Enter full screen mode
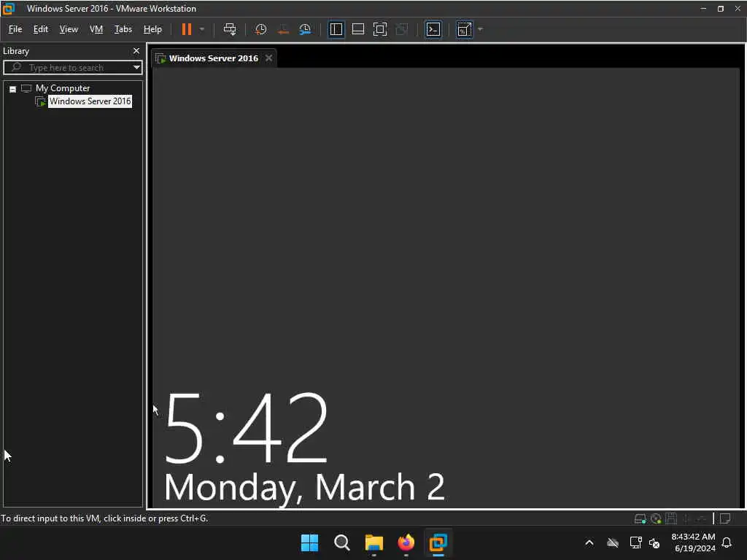This screenshot has width=747, height=560. [380, 29]
